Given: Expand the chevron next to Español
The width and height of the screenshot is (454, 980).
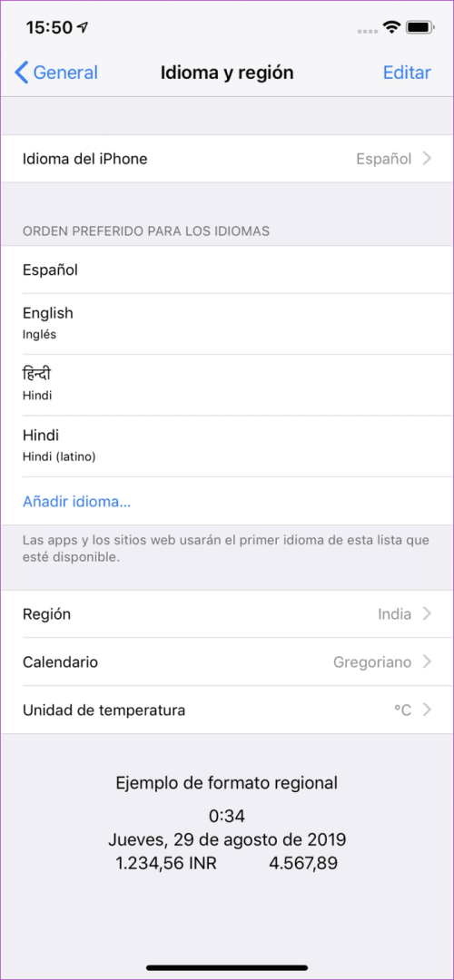Looking at the screenshot, I should pos(427,159).
